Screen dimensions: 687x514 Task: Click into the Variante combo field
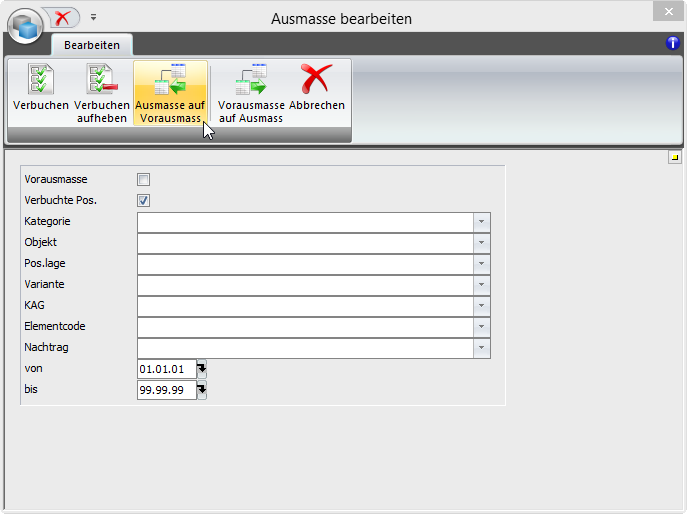point(305,285)
